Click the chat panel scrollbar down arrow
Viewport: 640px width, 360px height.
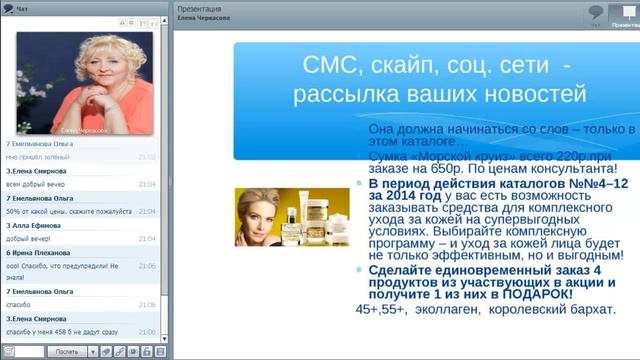(164, 339)
